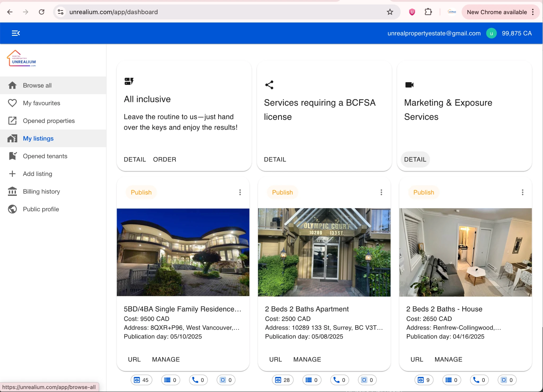Viewport: 543px width, 392px height.
Task: Open three-dot menu on 2 Beds Apartment card
Action: coord(381,192)
